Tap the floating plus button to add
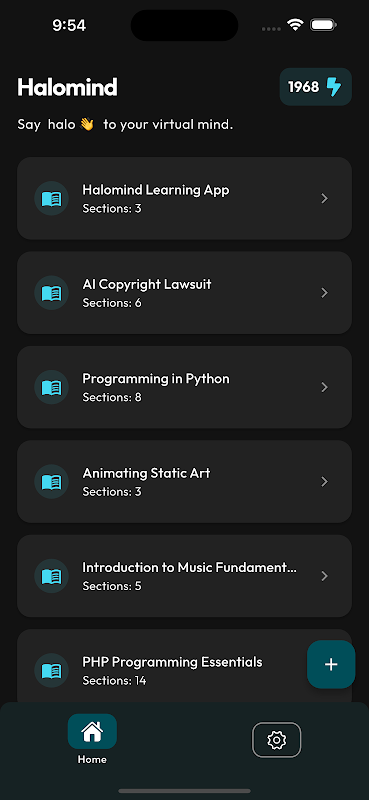The width and height of the screenshot is (369, 800). point(331,664)
